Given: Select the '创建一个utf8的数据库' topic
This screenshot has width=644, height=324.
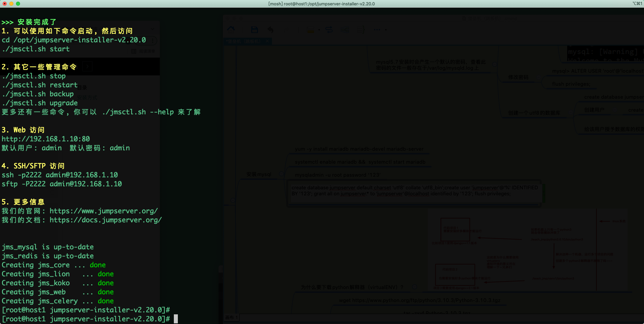Looking at the screenshot, I should (534, 113).
